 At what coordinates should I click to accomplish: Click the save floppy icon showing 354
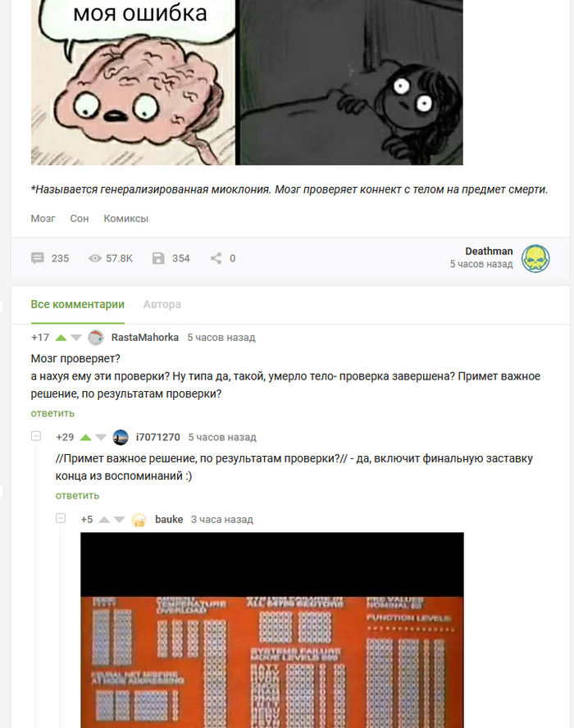[158, 258]
